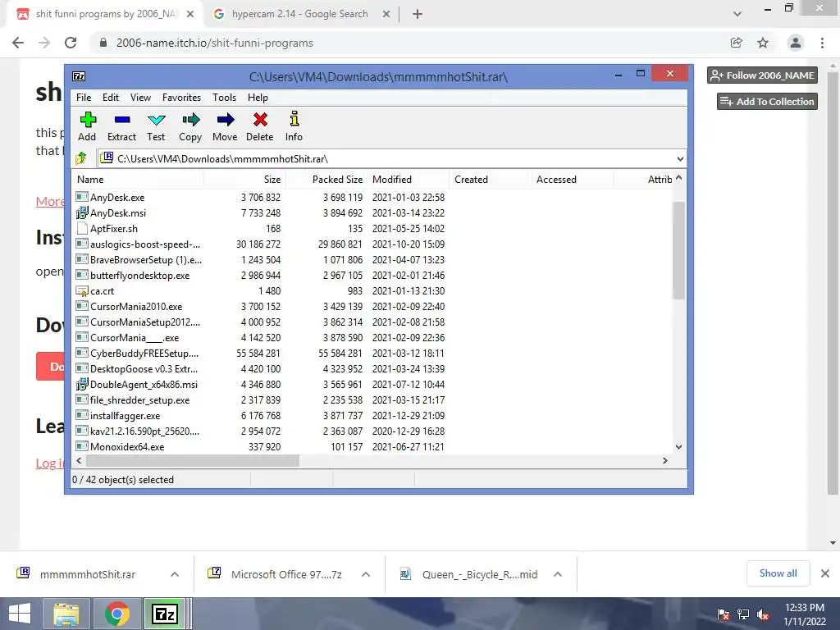This screenshot has width=840, height=630.
Task: Click the Test archive icon
Action: coord(157,120)
